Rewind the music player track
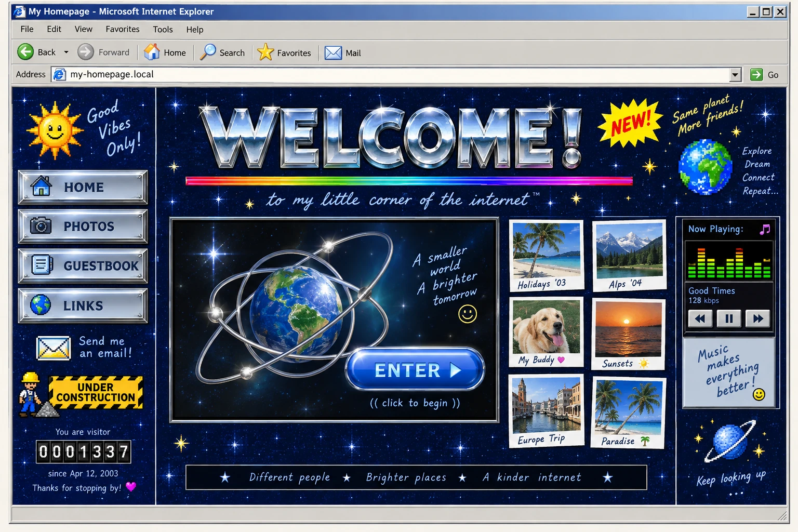Screen dimensions: 798x532 tap(700, 318)
